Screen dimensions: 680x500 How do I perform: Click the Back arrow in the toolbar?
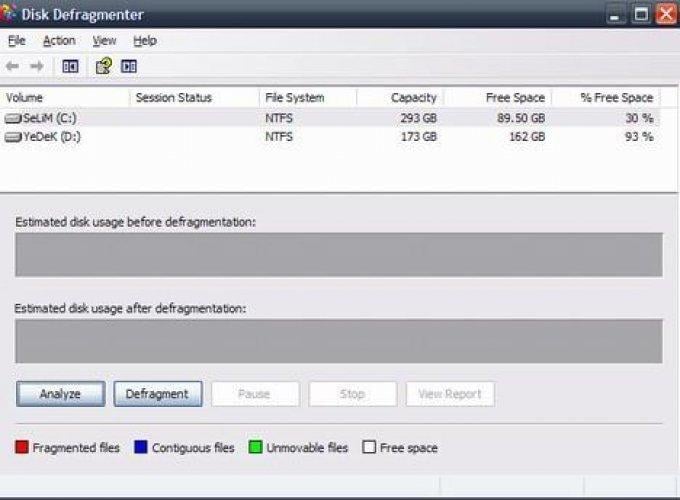point(12,67)
